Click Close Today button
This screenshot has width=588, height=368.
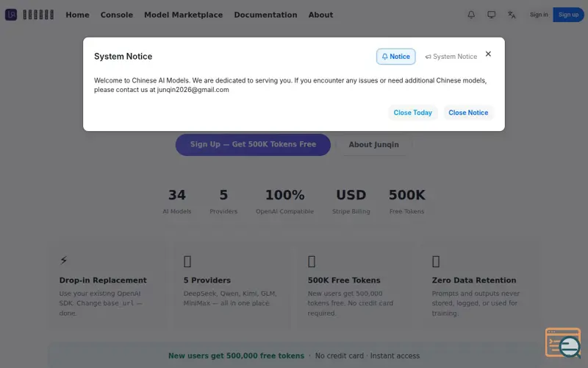[x=412, y=113]
